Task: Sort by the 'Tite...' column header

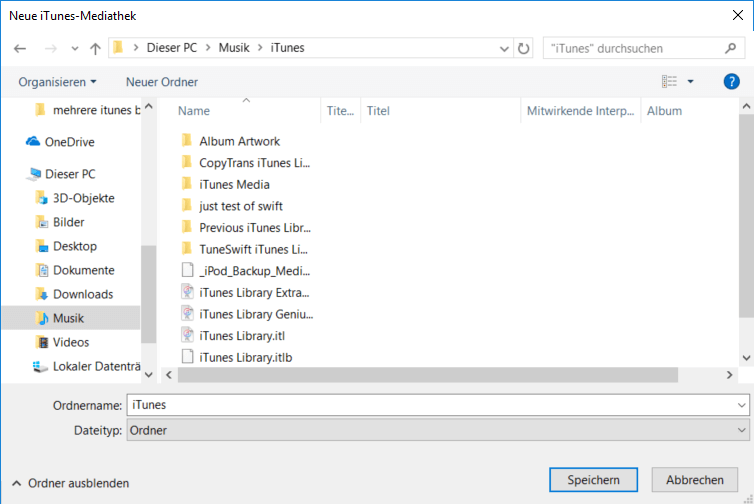Action: (340, 111)
